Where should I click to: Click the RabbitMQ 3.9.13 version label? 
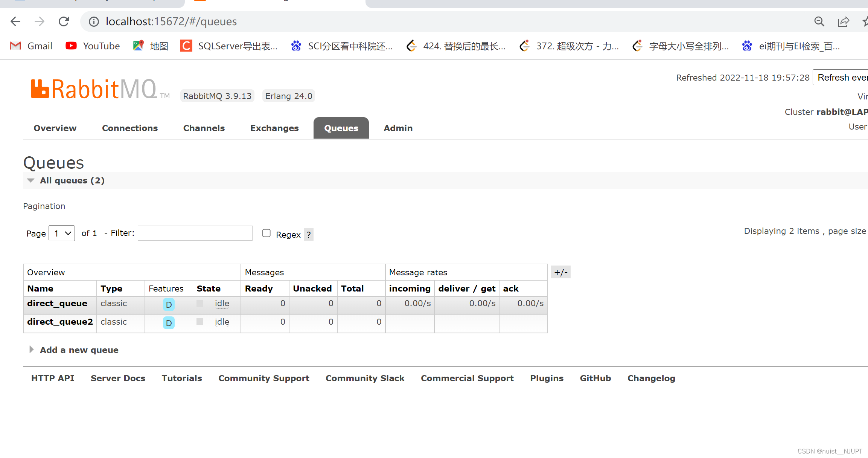[217, 96]
